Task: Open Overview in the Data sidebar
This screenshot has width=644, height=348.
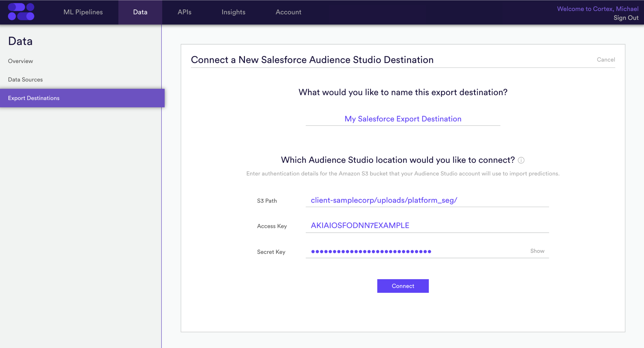Action: (20, 61)
